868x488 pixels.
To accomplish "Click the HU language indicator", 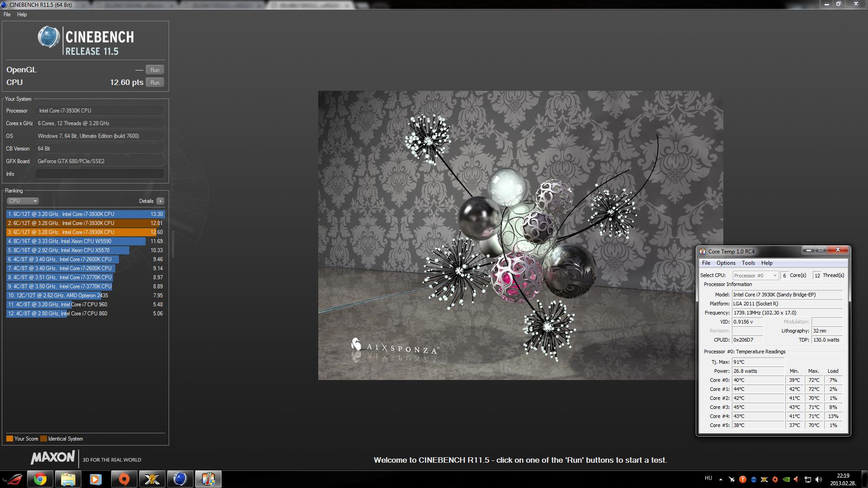I will click(708, 478).
